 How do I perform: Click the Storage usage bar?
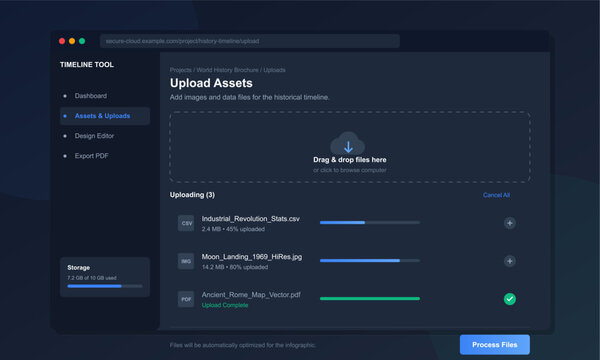click(x=105, y=286)
